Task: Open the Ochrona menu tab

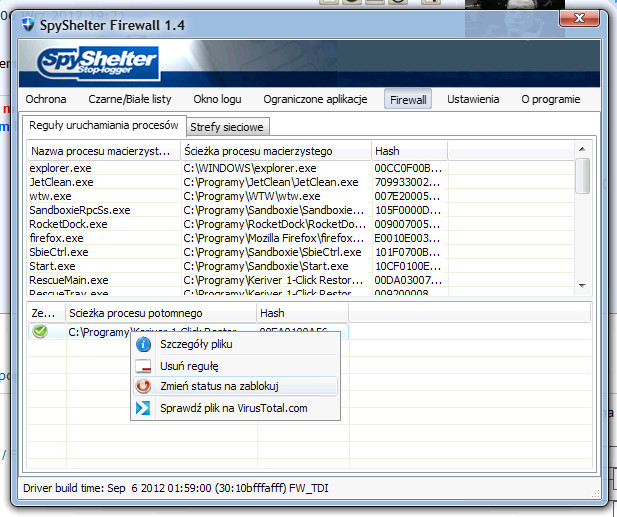Action: (46, 99)
